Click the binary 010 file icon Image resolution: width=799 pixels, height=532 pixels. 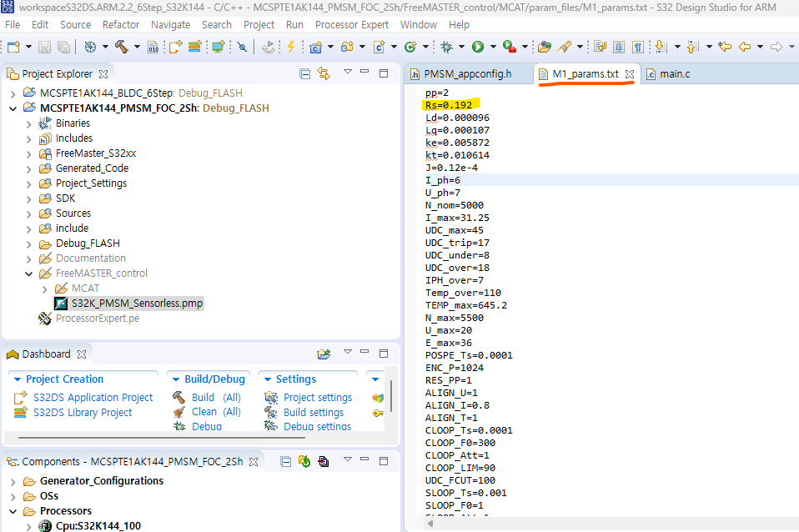(153, 48)
